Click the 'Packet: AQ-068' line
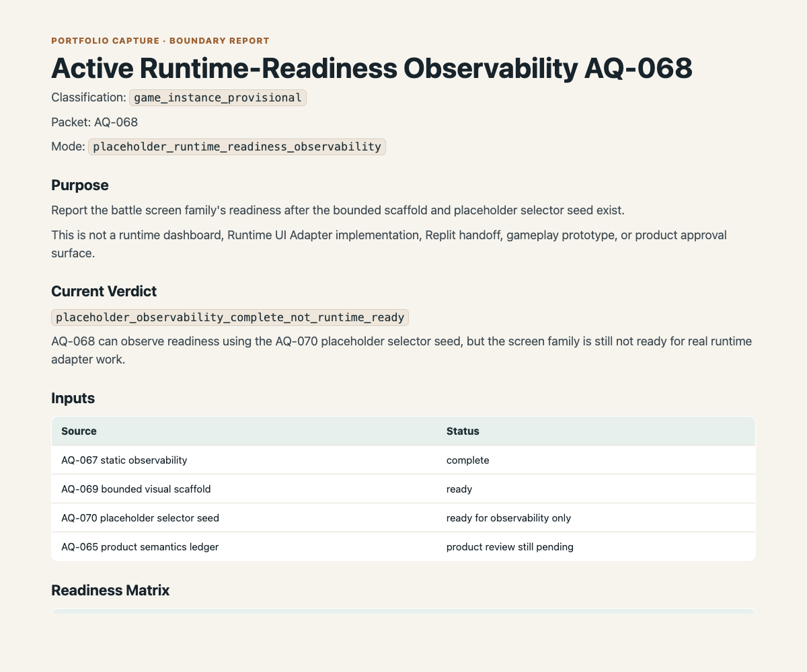This screenshot has height=672, width=807. click(95, 122)
